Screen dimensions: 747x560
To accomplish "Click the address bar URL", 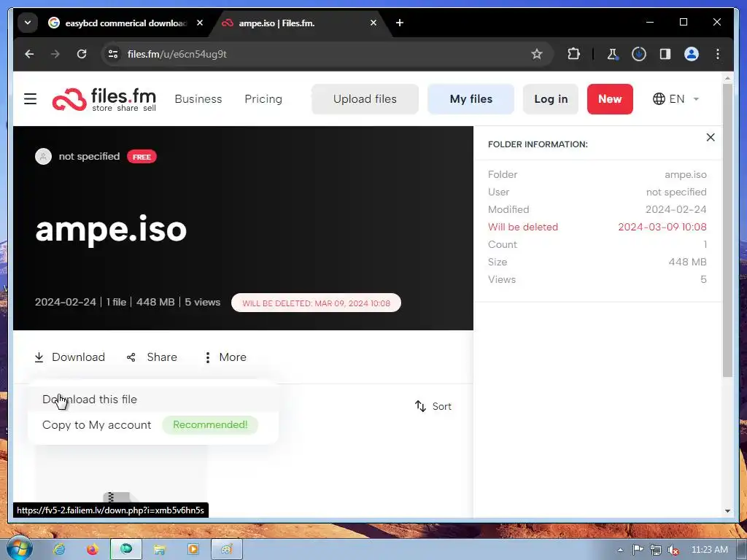I will point(177,54).
